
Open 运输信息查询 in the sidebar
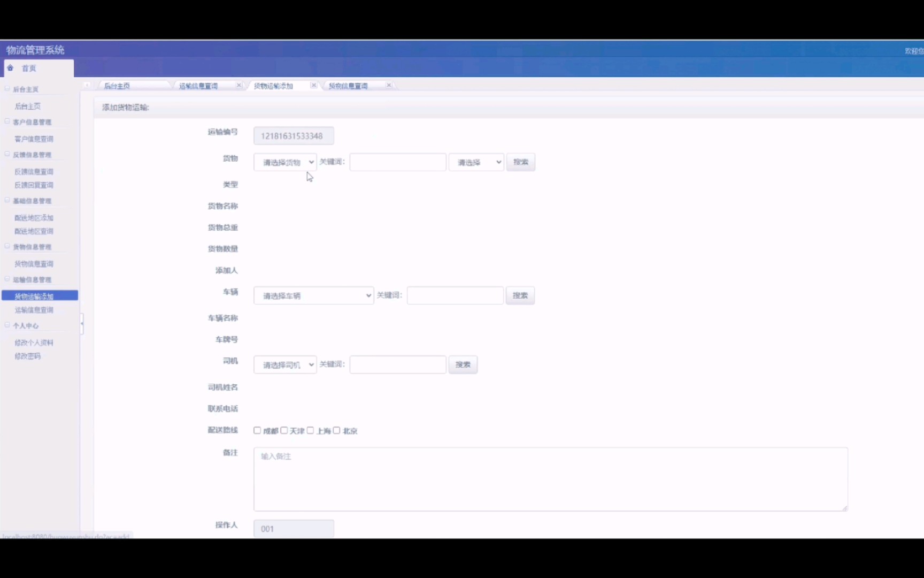tap(34, 310)
